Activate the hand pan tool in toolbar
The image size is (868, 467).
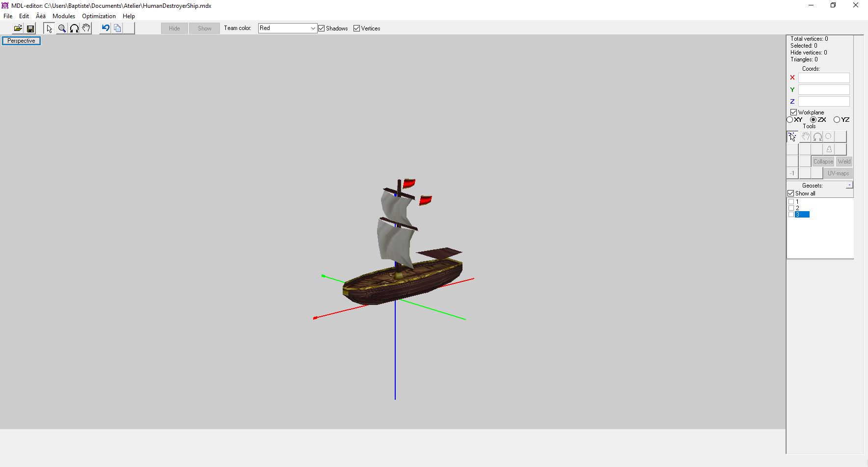pyautogui.click(x=86, y=28)
